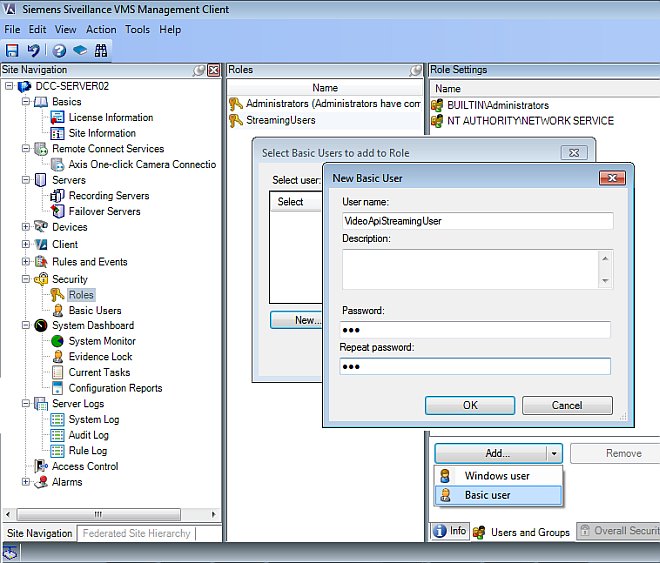This screenshot has height=563, width=660.
Task: Switch to the Users and Groups tab
Action: [529, 532]
